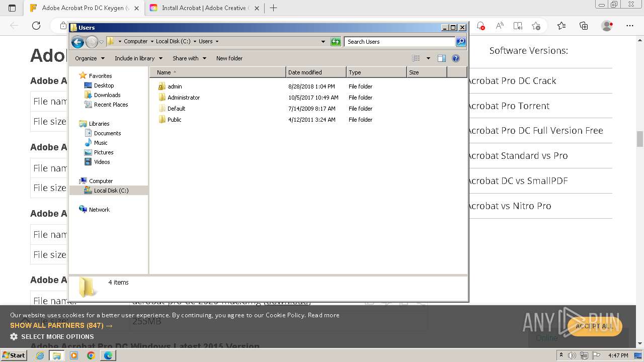The width and height of the screenshot is (644, 362).
Task: Open the Windows Start button
Action: (14, 355)
